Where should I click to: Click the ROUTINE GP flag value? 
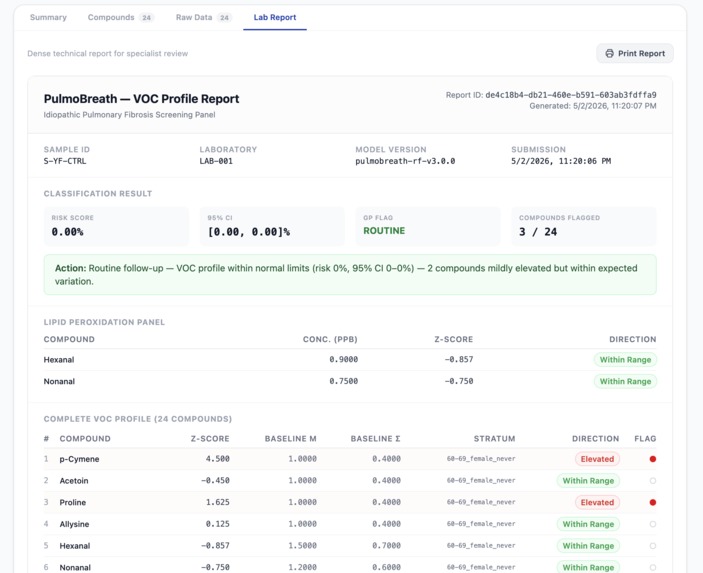384,231
